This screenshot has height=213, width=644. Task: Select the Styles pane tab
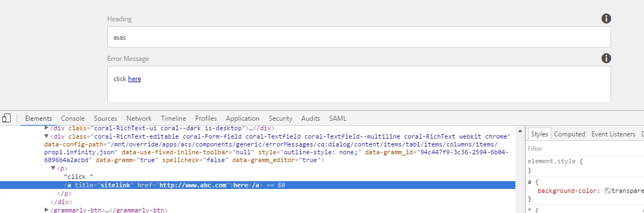pyautogui.click(x=539, y=134)
